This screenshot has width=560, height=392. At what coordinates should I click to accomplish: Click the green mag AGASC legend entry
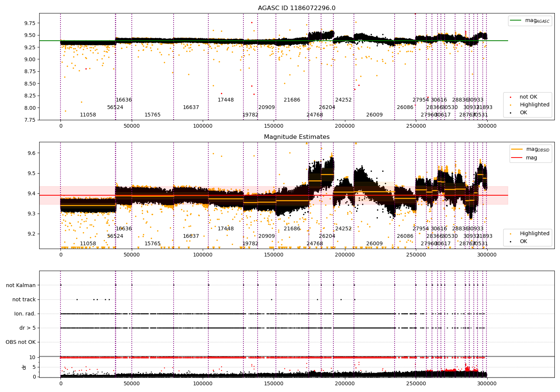point(530,21)
